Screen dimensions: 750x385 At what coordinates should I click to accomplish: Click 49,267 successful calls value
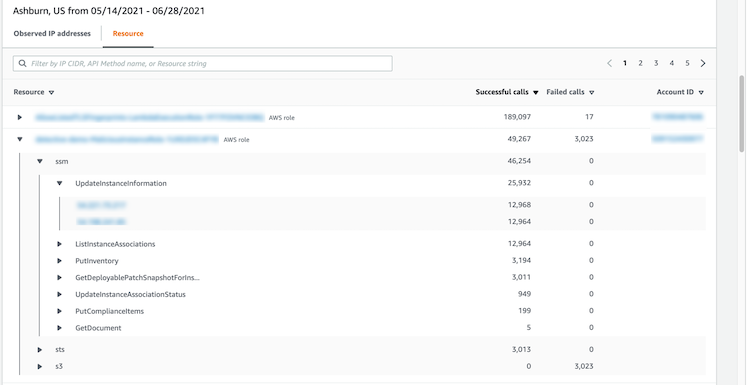pos(520,139)
